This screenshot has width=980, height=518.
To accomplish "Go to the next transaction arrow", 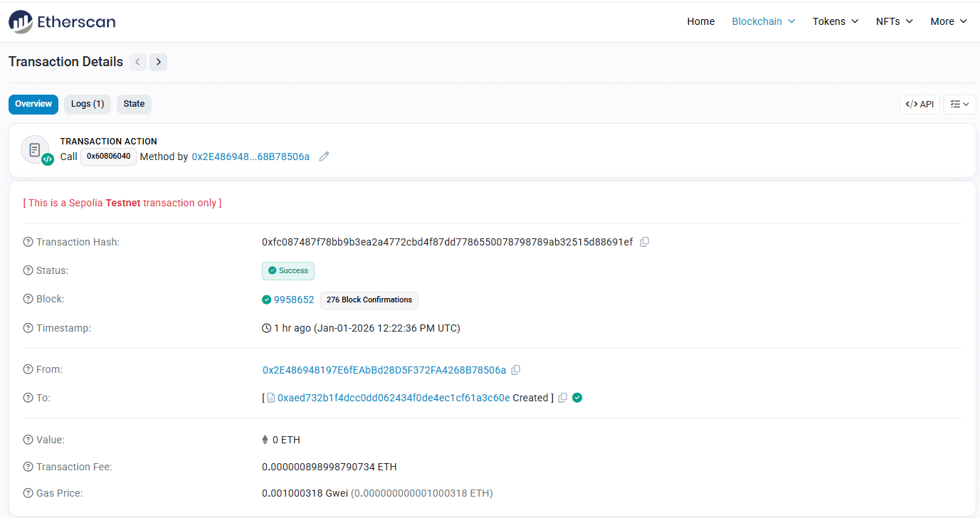I will pos(159,62).
